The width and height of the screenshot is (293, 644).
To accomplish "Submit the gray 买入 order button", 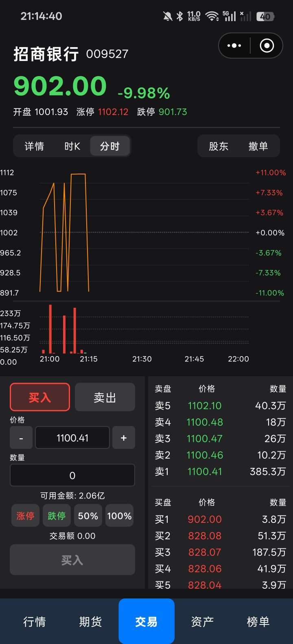I will [x=72, y=560].
